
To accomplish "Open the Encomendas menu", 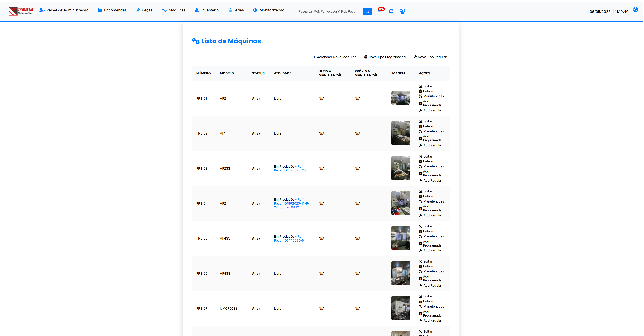I will point(112,10).
